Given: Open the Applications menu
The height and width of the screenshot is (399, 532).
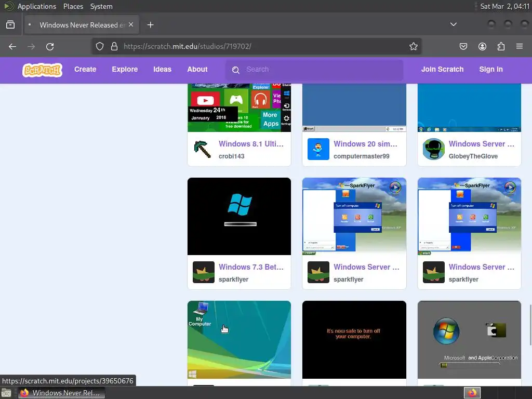Looking at the screenshot, I should [37, 6].
